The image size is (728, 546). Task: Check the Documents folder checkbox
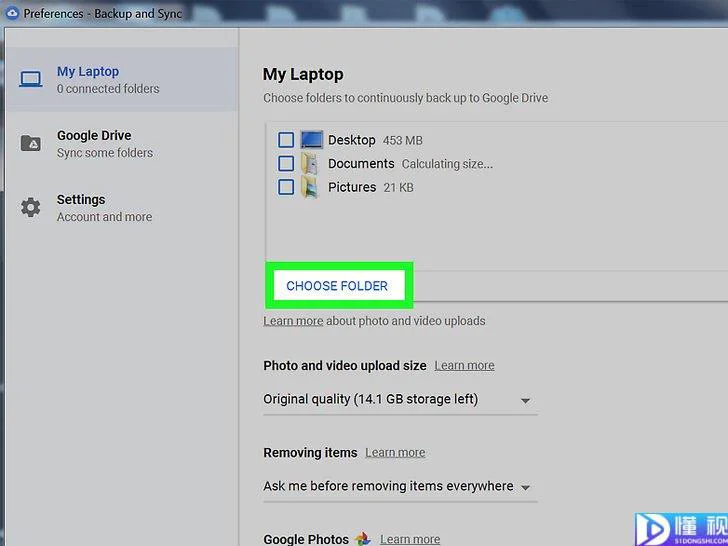click(x=286, y=163)
